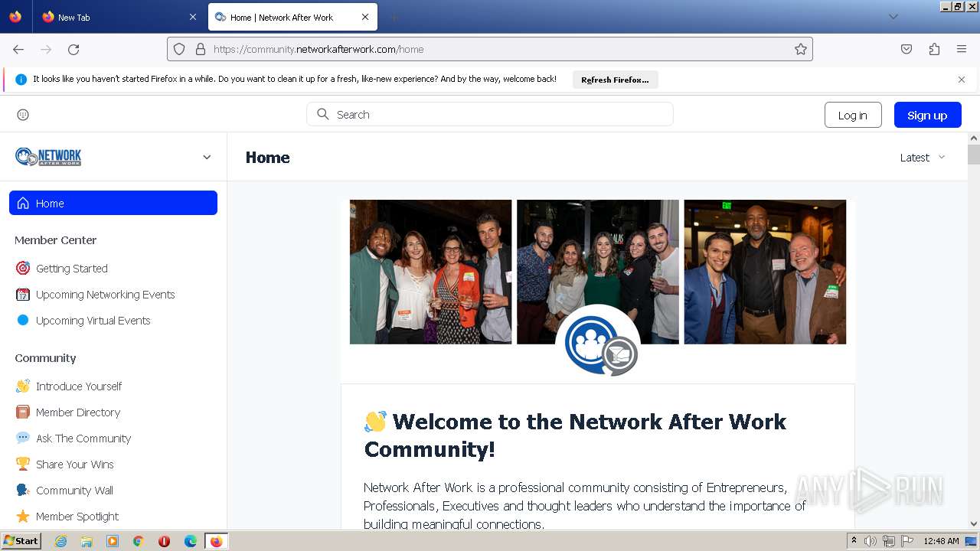
Task: Click the URL address bar
Action: pos(490,49)
